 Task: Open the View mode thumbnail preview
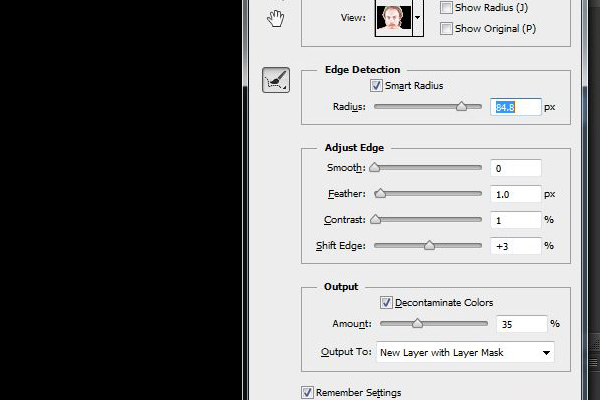(394, 18)
